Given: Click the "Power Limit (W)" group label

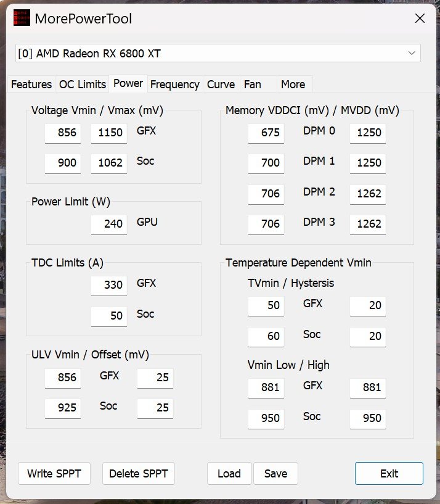Looking at the screenshot, I should [71, 202].
